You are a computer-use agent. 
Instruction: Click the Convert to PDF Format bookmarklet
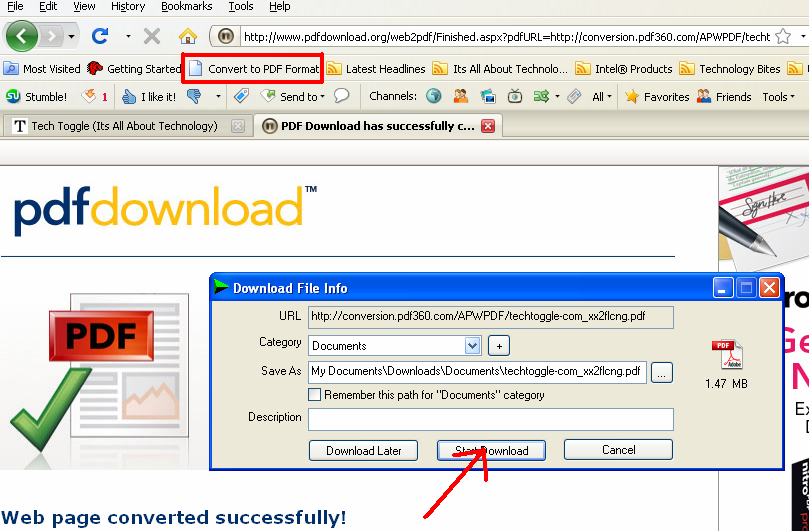point(253,69)
